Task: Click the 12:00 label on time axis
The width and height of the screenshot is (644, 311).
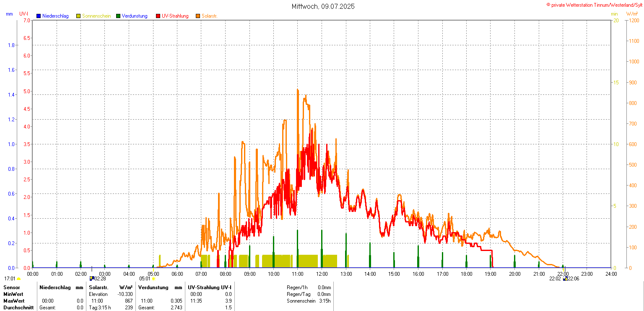Action: tap(322, 274)
